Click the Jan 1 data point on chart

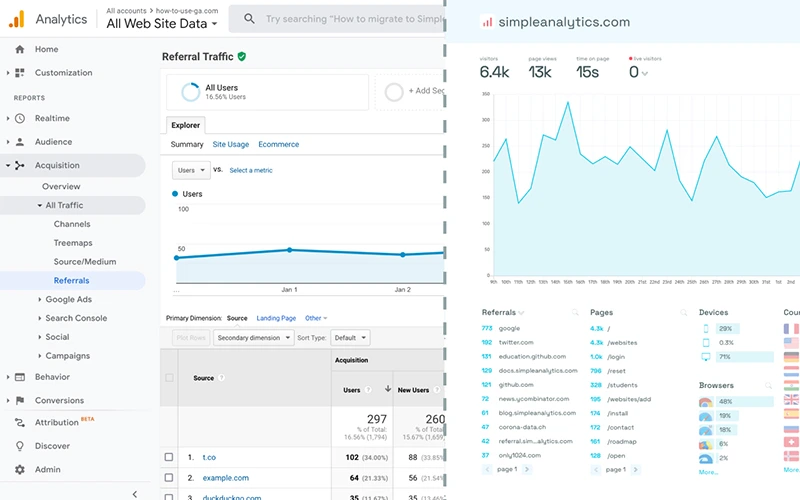click(290, 250)
